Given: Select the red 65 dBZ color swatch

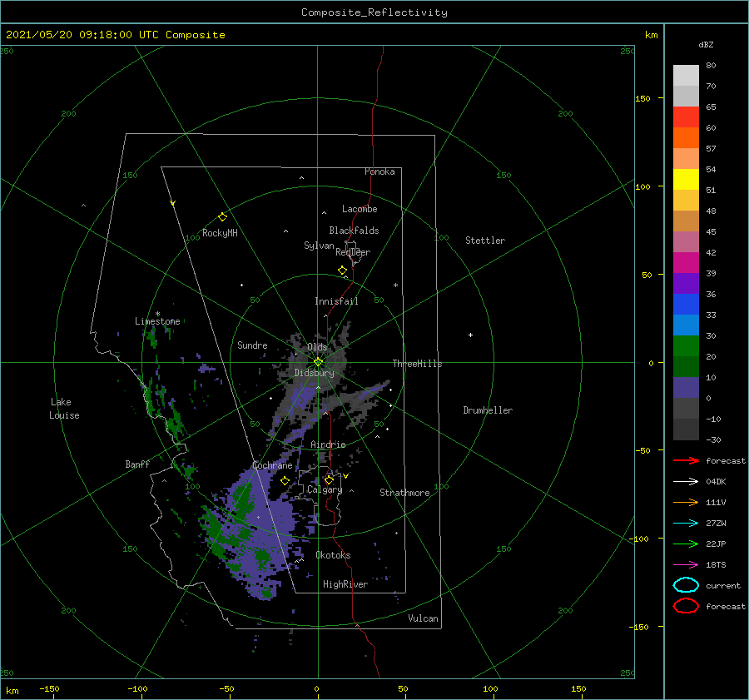Looking at the screenshot, I should (x=686, y=117).
